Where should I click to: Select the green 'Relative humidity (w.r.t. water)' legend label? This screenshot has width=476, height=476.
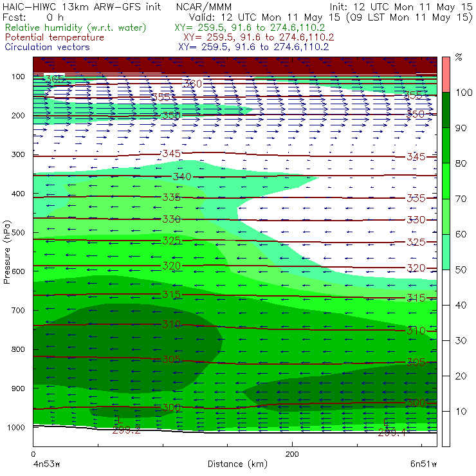pos(76,28)
